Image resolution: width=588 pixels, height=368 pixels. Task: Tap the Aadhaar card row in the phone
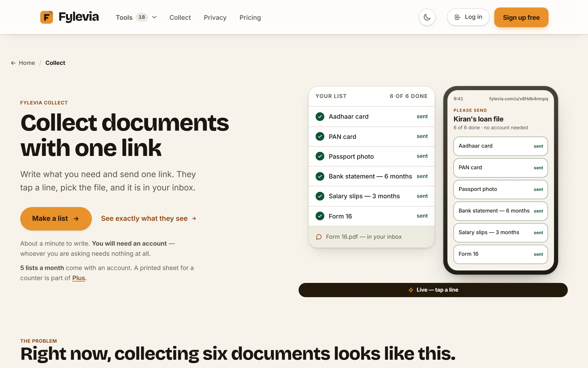500,146
